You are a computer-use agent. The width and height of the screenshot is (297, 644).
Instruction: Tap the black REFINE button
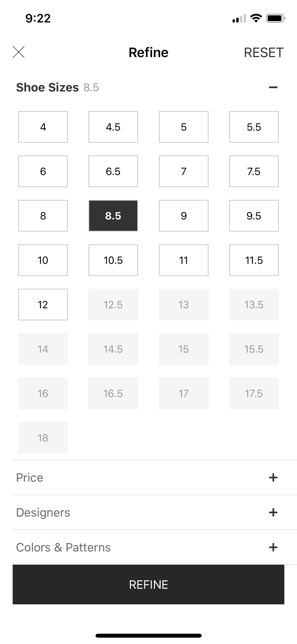[148, 585]
